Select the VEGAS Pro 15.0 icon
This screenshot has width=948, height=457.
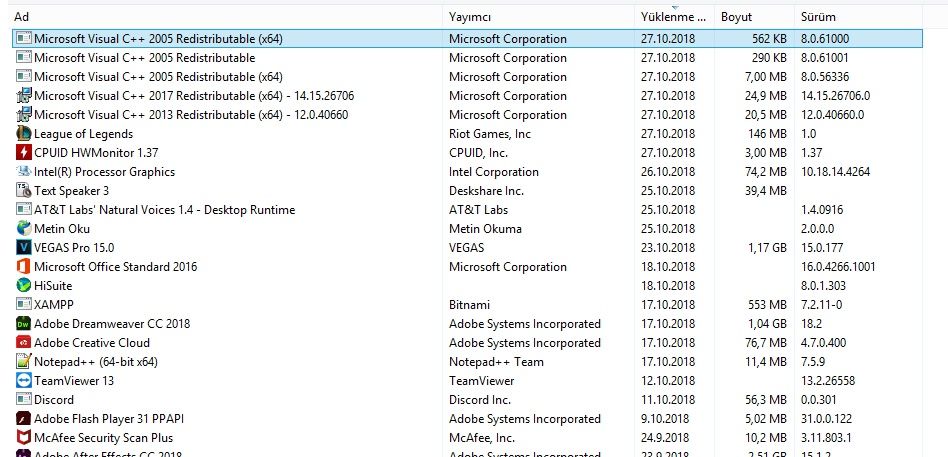[24, 248]
